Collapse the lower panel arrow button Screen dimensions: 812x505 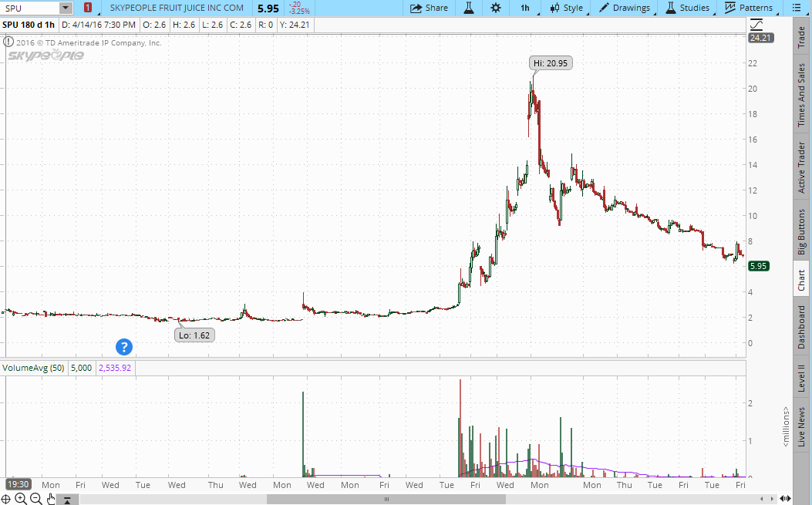[x=67, y=500]
